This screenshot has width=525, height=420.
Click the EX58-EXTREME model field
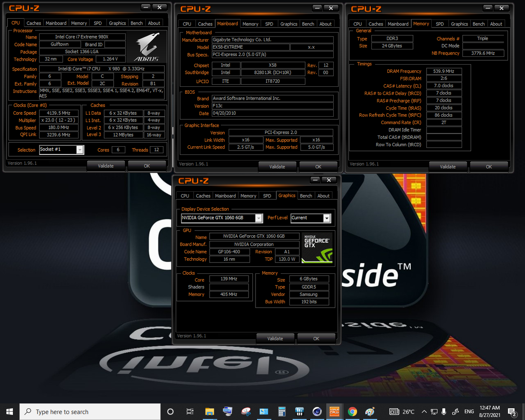(251, 47)
